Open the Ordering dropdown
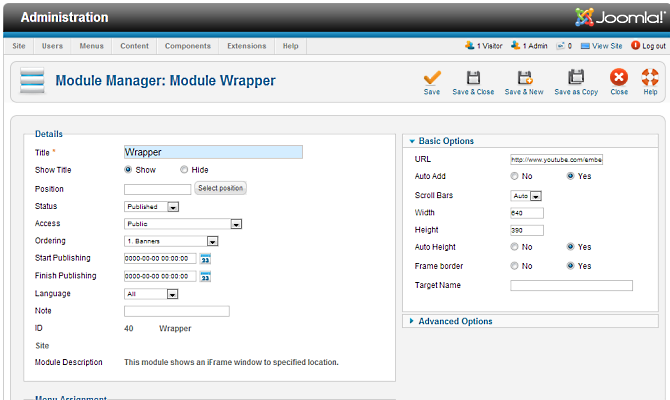The width and height of the screenshot is (670, 400). tap(171, 241)
